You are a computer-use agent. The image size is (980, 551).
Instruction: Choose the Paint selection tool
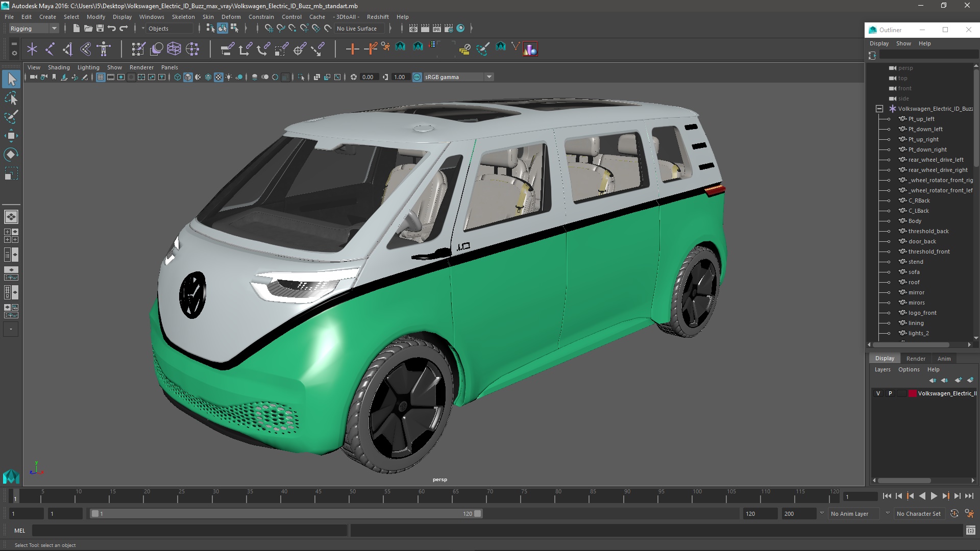11,117
